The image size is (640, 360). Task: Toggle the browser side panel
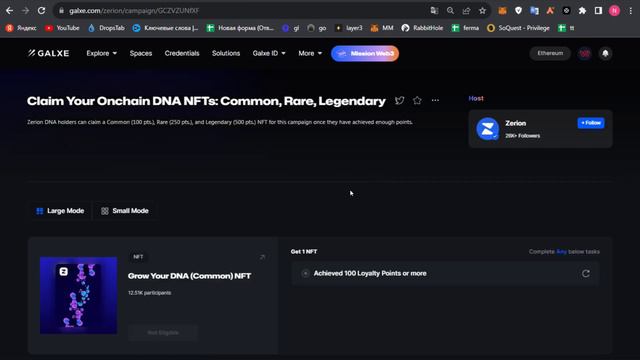[x=598, y=11]
